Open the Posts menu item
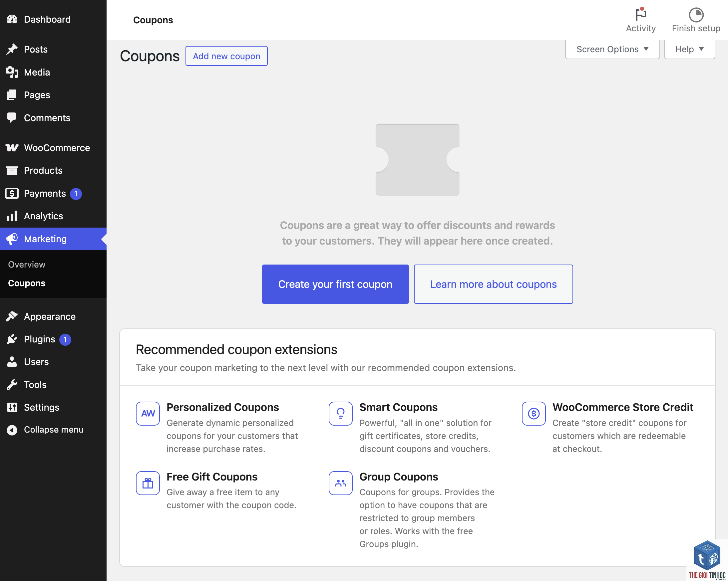 (x=53, y=49)
